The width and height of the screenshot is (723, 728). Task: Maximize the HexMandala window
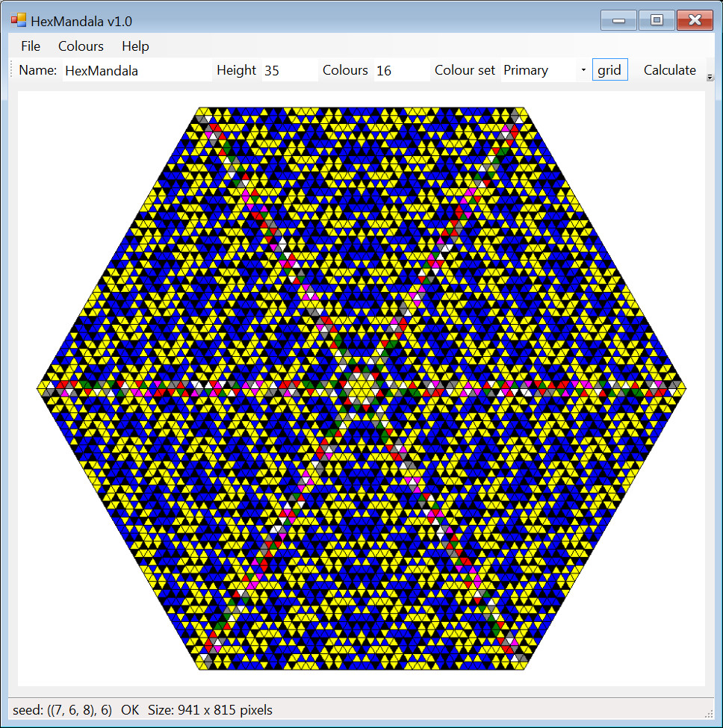click(x=657, y=20)
